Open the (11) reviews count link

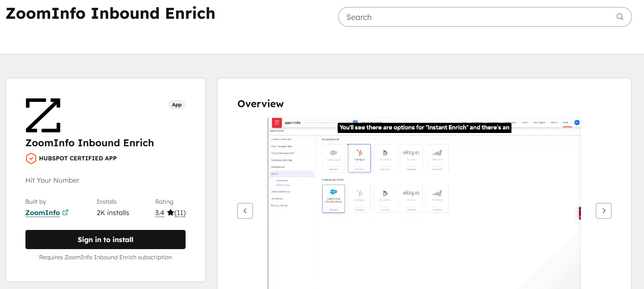pyautogui.click(x=180, y=213)
